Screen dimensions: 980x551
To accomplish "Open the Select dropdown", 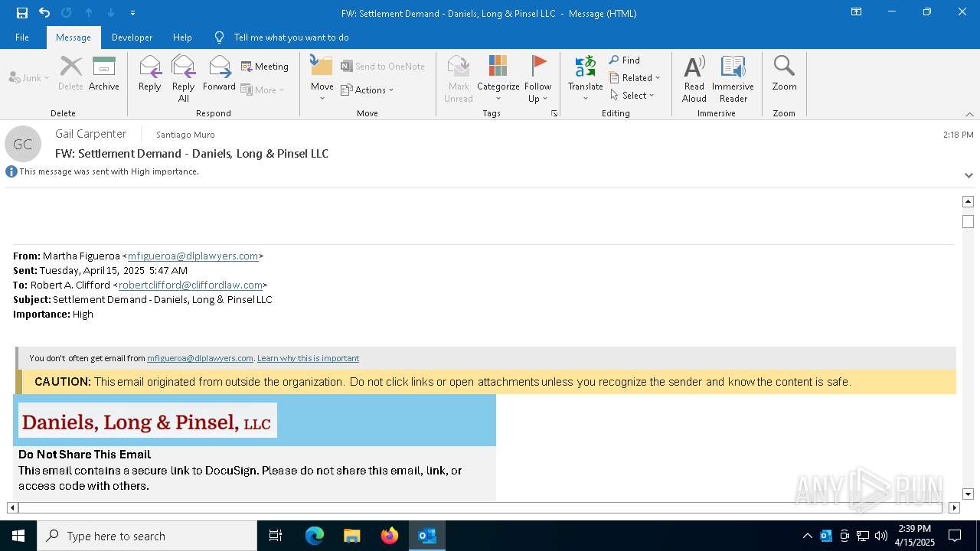I will pyautogui.click(x=632, y=95).
